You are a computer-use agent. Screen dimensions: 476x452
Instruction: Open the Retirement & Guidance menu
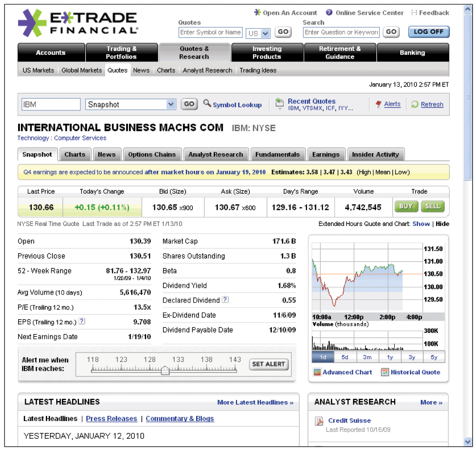(x=340, y=52)
